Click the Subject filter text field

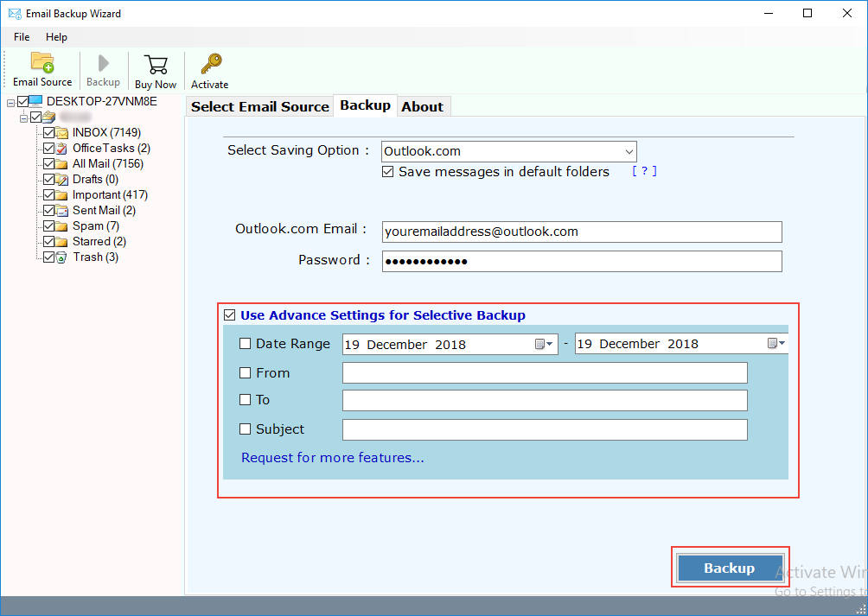pos(545,429)
